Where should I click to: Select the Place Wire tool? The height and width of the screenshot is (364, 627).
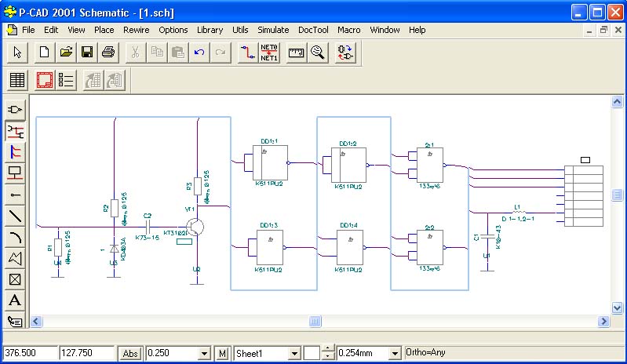point(15,131)
